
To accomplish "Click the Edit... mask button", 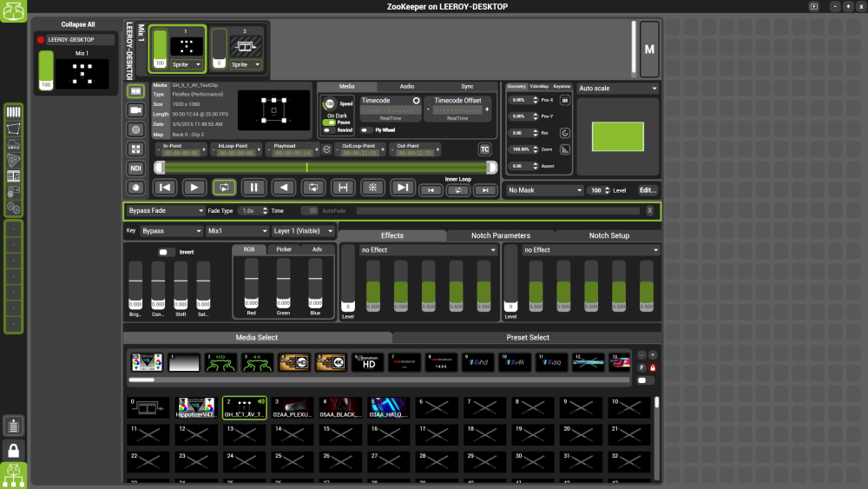I will 648,189.
